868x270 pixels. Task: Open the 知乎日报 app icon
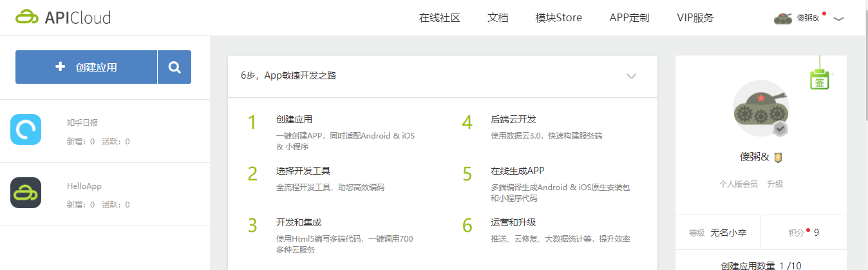pyautogui.click(x=26, y=130)
